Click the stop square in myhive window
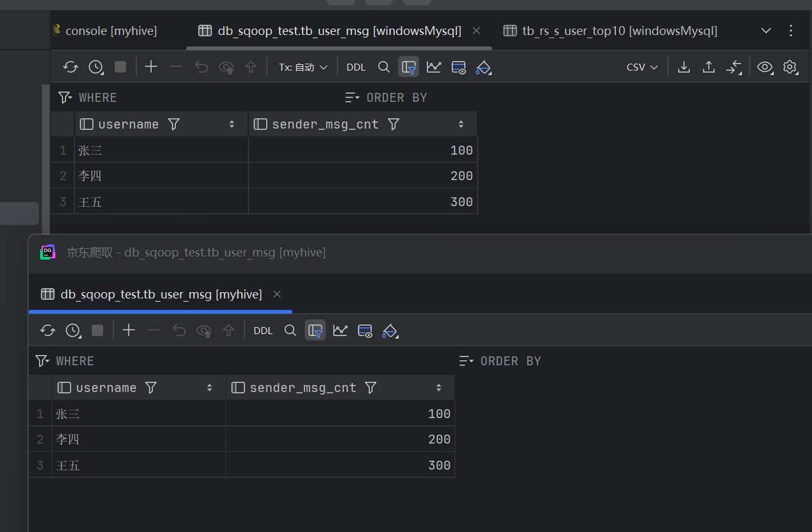Image resolution: width=812 pixels, height=532 pixels. point(97,330)
